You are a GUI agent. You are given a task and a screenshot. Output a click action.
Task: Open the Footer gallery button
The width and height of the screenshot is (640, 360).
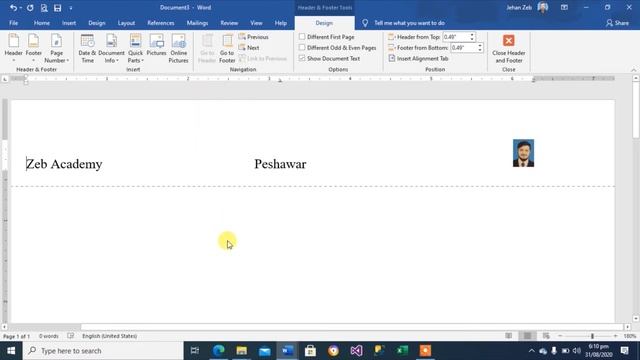pyautogui.click(x=33, y=48)
